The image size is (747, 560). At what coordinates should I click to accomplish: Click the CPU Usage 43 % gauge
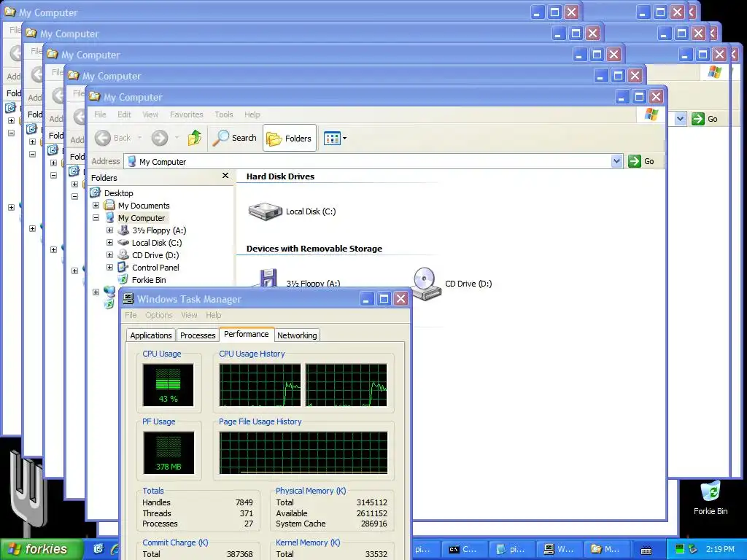tap(169, 385)
